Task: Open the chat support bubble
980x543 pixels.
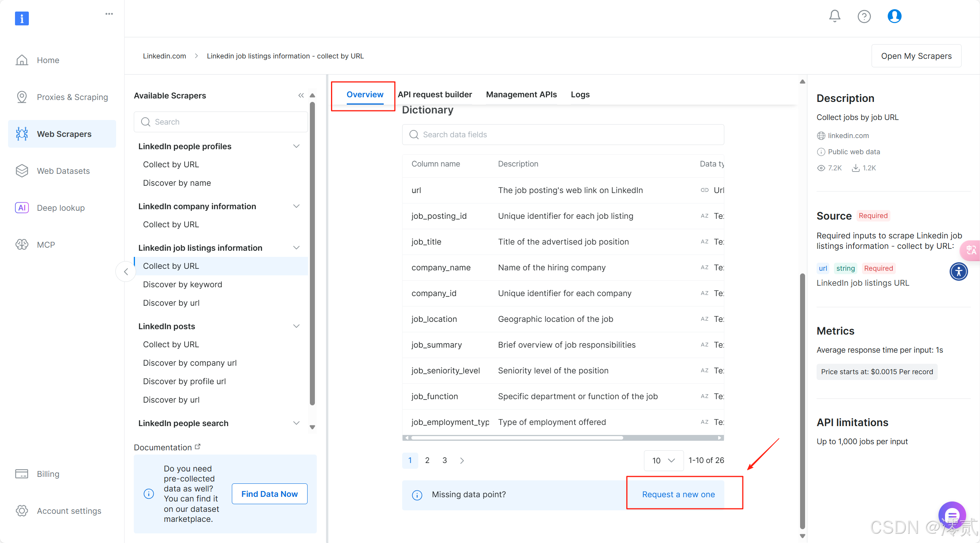Action: 952,515
